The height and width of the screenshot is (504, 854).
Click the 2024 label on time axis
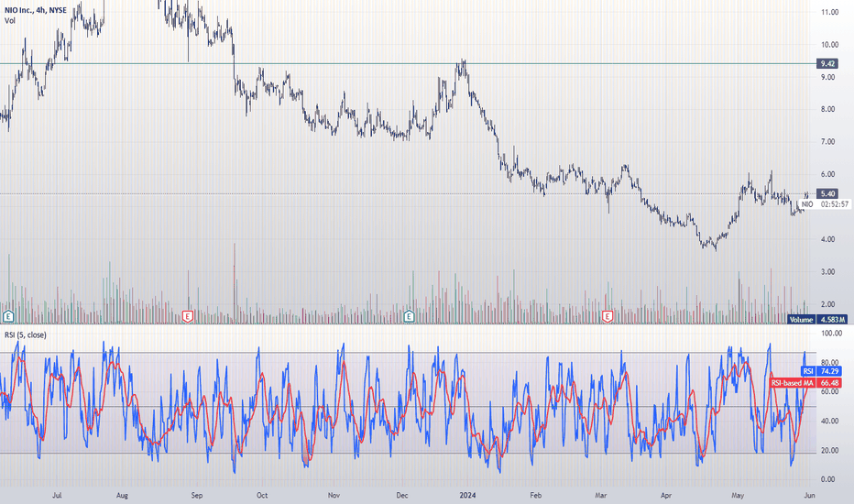(467, 495)
